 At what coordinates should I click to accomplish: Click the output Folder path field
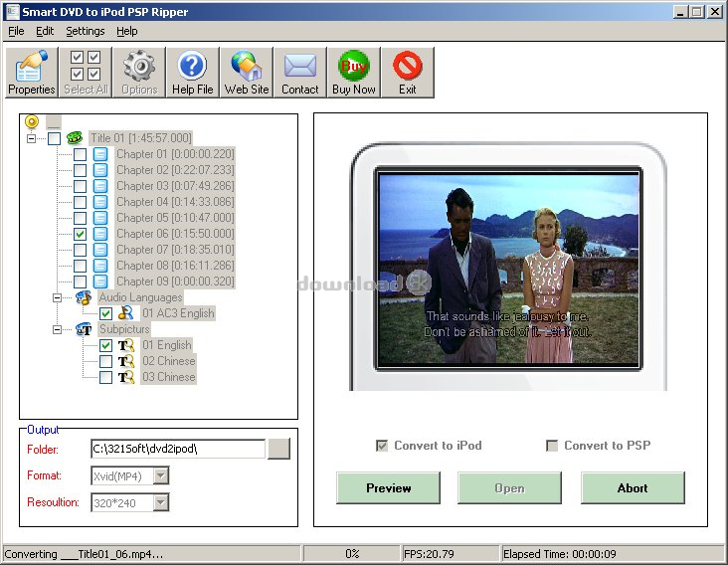point(178,449)
